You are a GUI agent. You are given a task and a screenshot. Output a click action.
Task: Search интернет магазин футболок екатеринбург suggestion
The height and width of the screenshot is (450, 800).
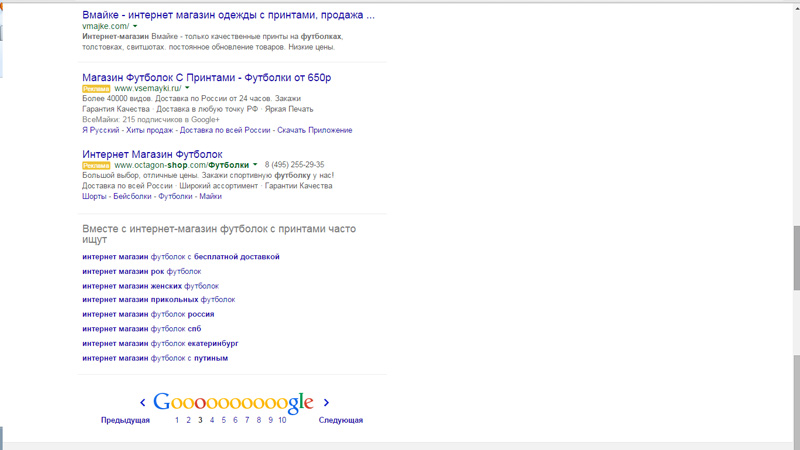[160, 344]
